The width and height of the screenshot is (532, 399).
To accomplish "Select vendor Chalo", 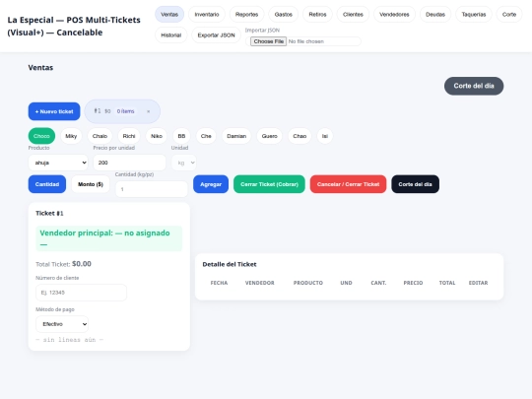I will click(100, 136).
